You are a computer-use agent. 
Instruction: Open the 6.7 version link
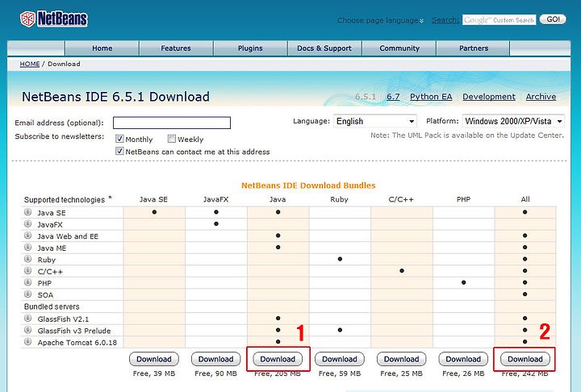[393, 96]
